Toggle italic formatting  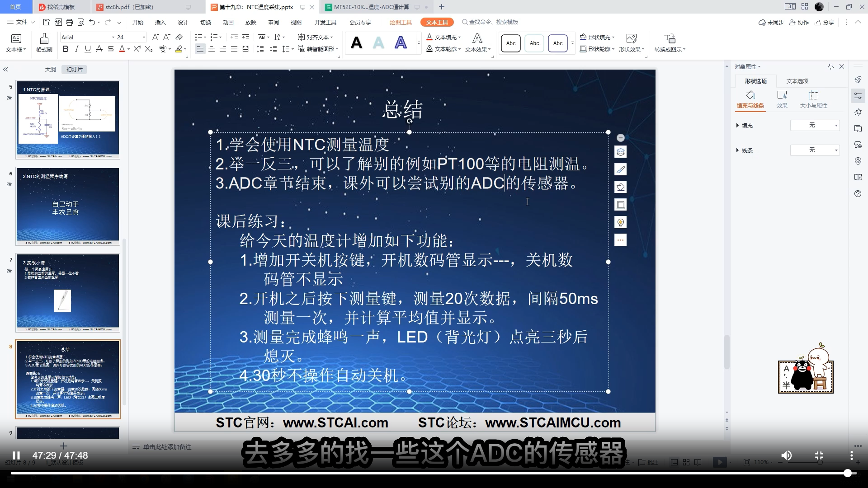77,49
